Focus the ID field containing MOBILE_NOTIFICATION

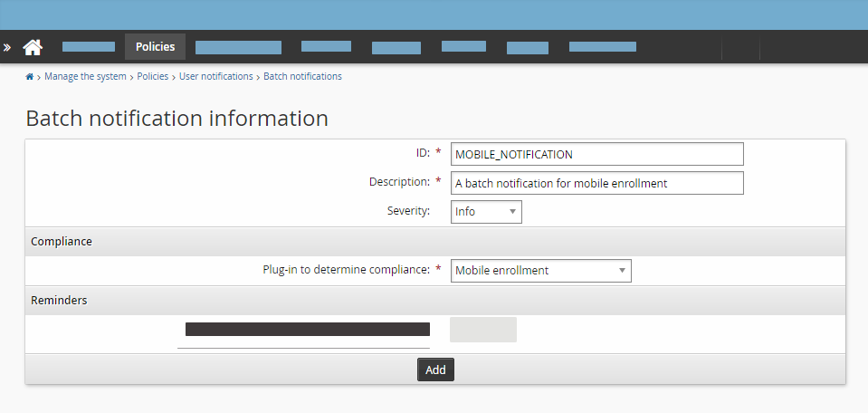click(x=596, y=155)
